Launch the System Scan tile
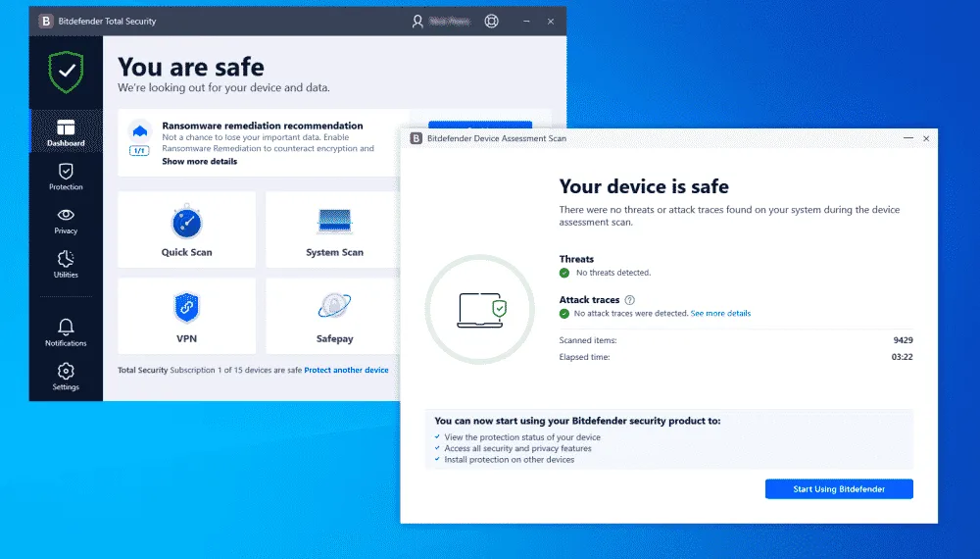This screenshot has width=980, height=559. [334, 229]
